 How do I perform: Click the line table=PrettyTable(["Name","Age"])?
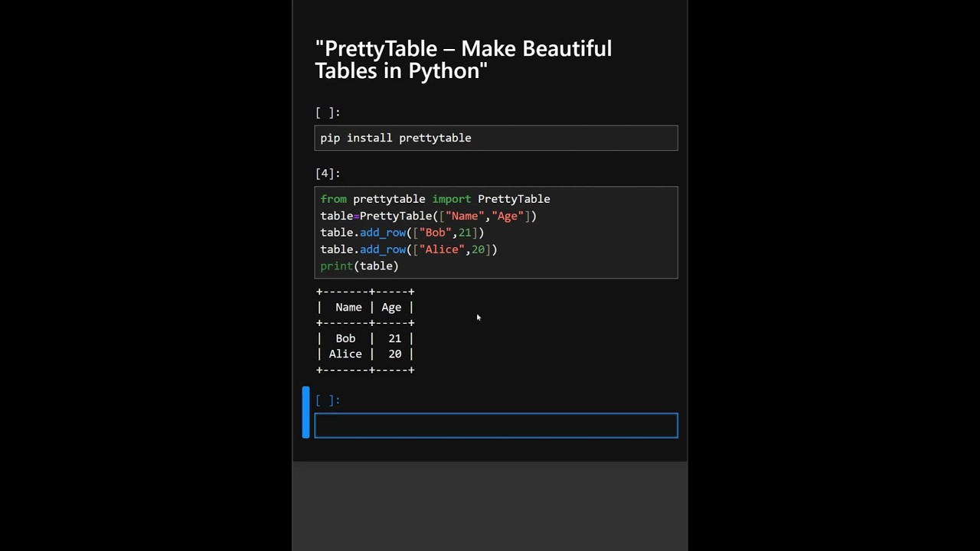(x=428, y=216)
